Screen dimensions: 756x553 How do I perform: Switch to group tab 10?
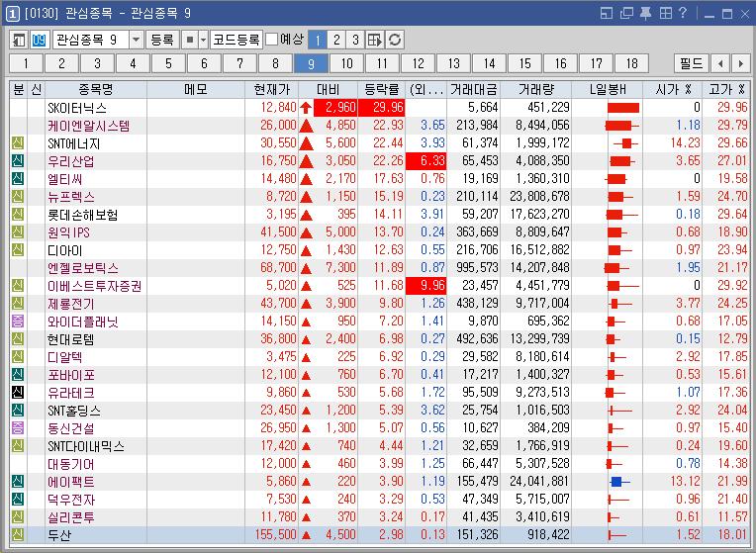(x=346, y=63)
